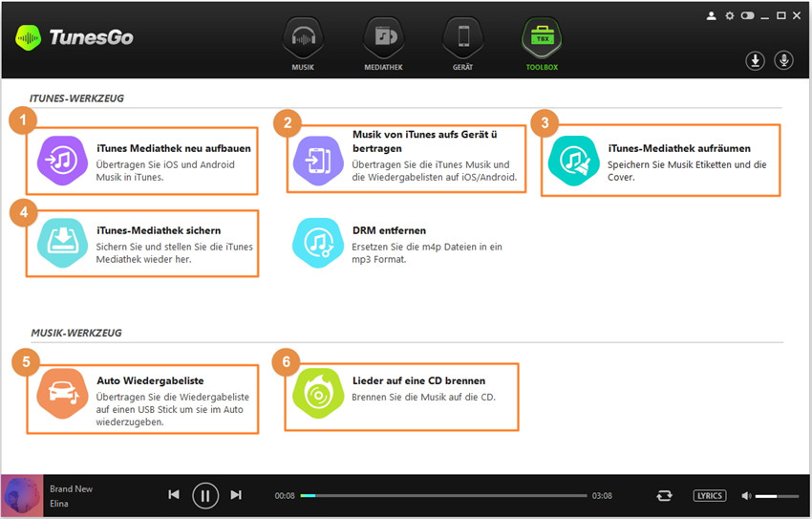The height and width of the screenshot is (519, 812).
Task: Toggle the mini-player switch in title bar
Action: click(747, 16)
